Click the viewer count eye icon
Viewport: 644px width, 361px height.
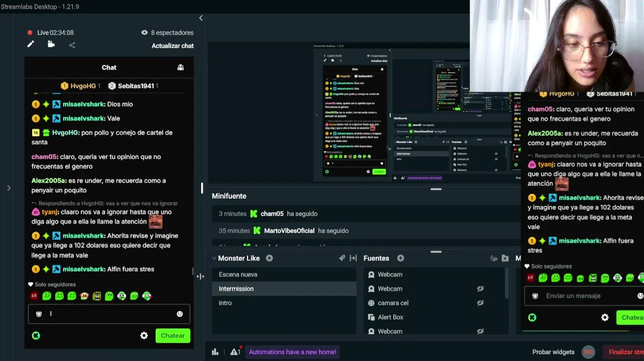pyautogui.click(x=145, y=33)
